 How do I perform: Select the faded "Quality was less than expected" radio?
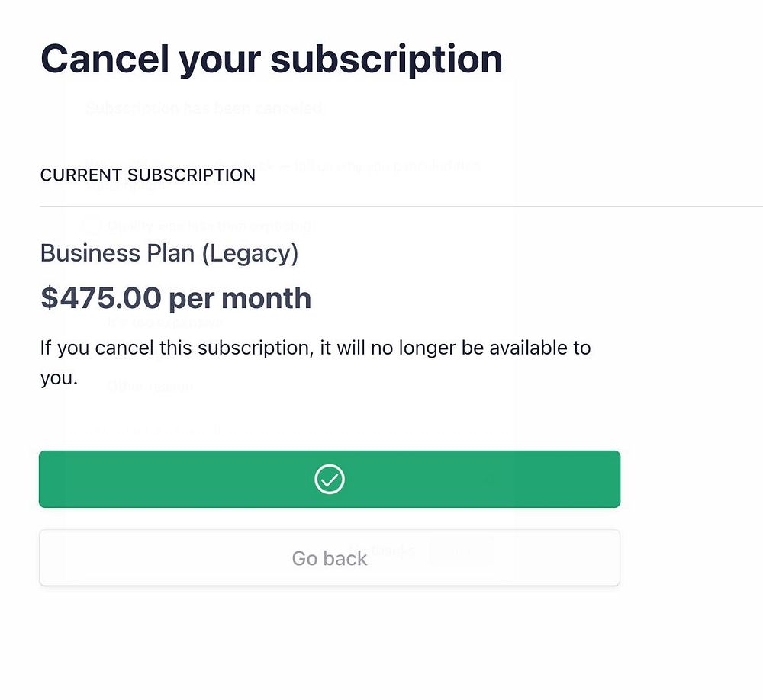tap(91, 225)
